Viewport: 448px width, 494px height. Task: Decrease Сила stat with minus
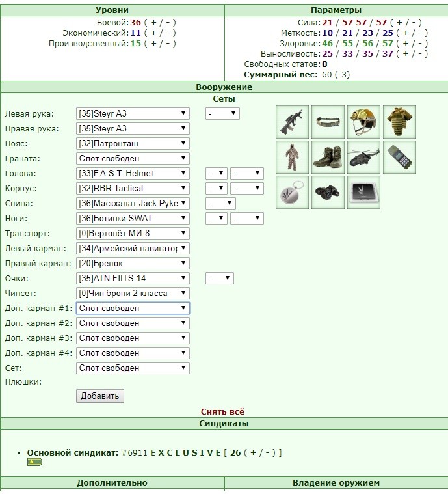[x=414, y=23]
